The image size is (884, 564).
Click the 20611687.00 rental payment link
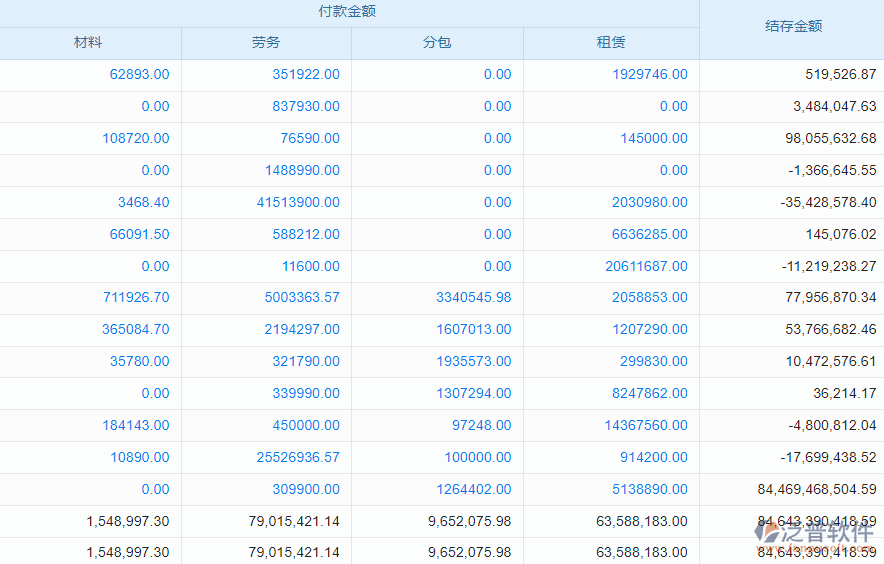pyautogui.click(x=646, y=267)
